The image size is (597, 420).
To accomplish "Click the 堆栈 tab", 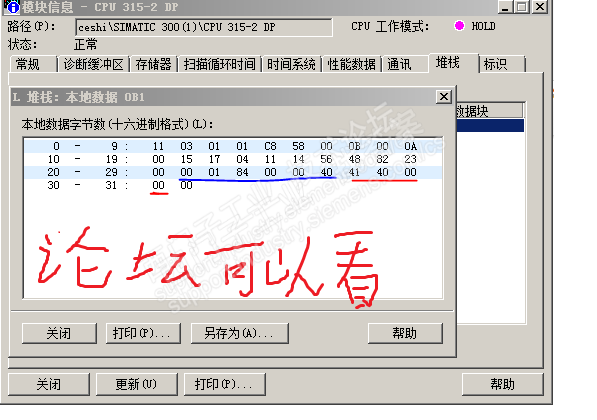I will point(453,62).
